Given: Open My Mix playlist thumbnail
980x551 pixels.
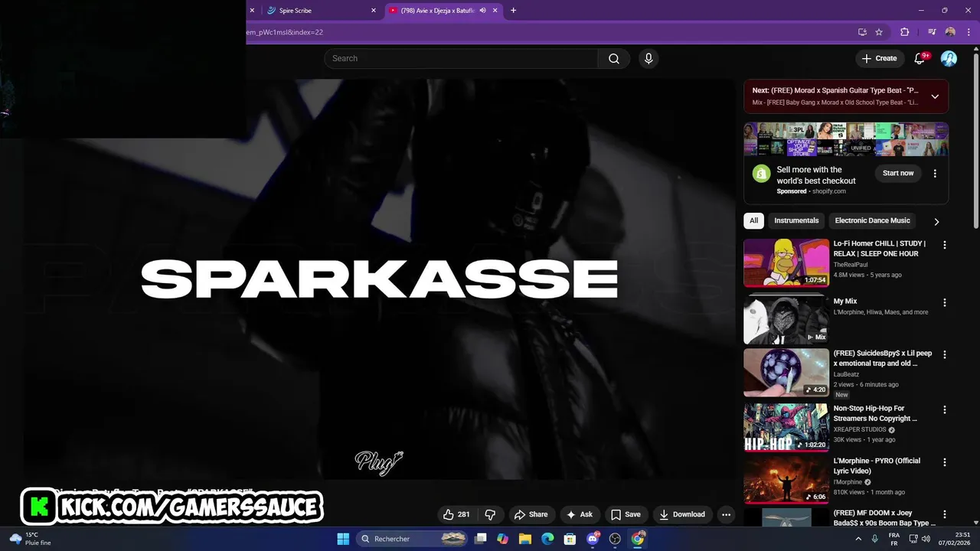Looking at the screenshot, I should 786,319.
